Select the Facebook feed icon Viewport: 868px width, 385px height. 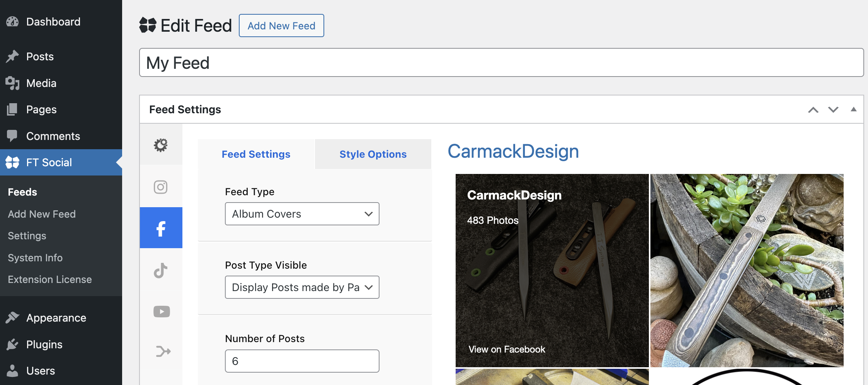coord(161,228)
